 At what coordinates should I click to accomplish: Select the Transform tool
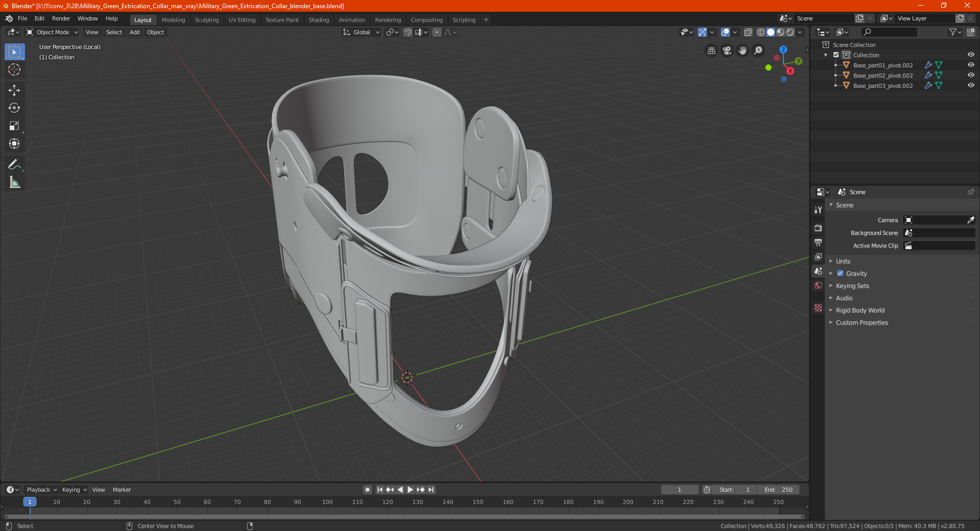14,143
